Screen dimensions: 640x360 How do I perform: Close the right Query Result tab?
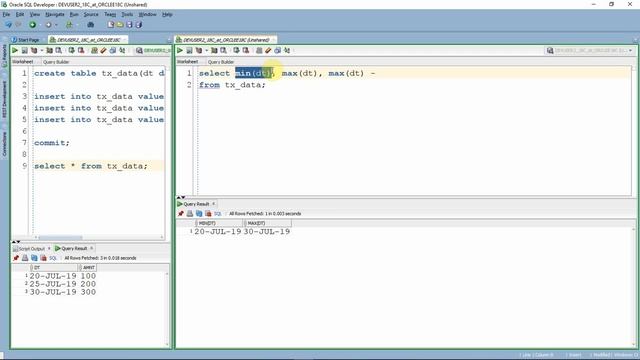pos(213,204)
